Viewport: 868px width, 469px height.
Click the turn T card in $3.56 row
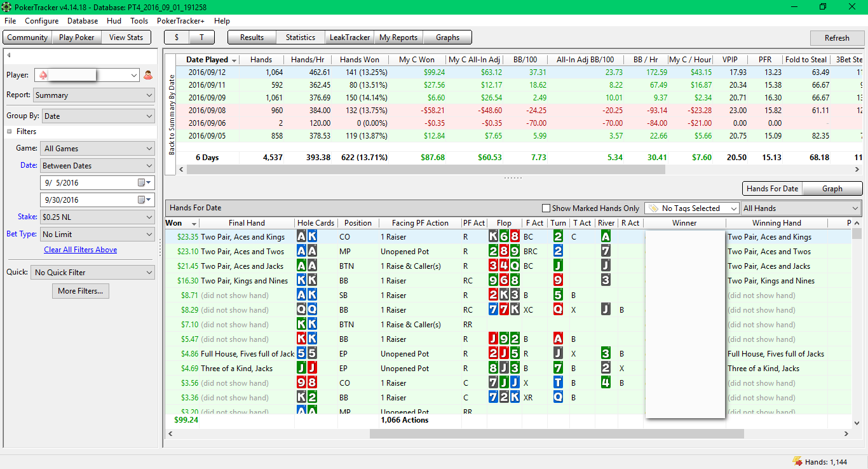(558, 383)
